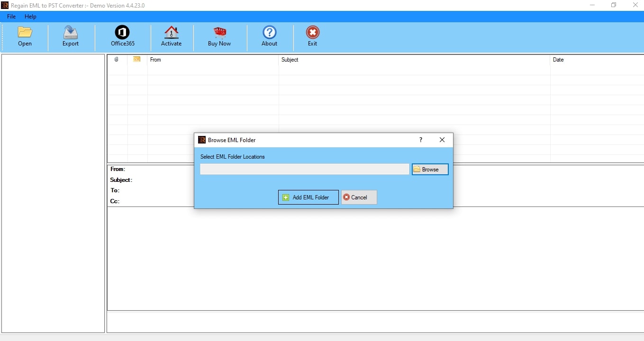Click the 'Cc:' label in preview pane
Viewport: 644px width, 341px height.
(x=115, y=201)
